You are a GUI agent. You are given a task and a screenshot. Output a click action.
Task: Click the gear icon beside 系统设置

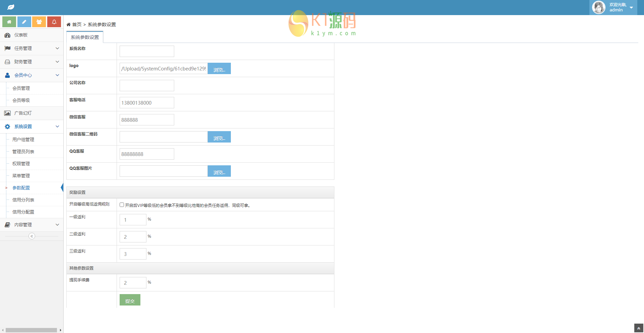pos(7,126)
